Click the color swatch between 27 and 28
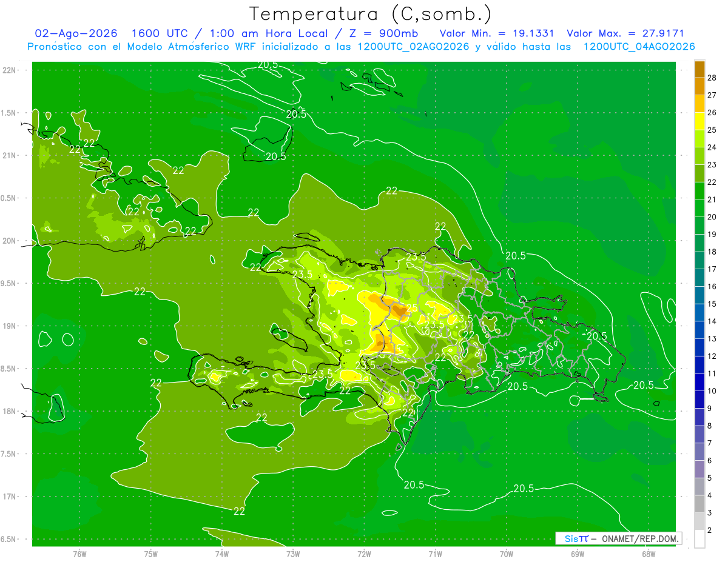Screen dimensions: 728x562 pos(699,86)
